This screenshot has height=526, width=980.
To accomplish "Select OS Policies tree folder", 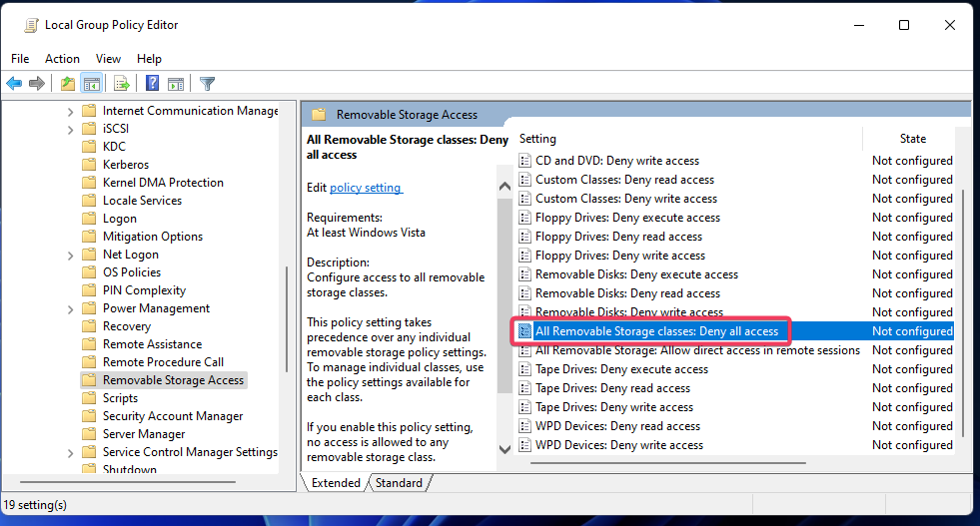I will coord(132,272).
